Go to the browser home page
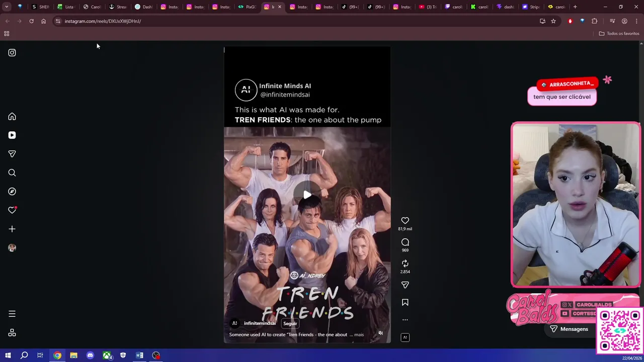 pos(43,21)
